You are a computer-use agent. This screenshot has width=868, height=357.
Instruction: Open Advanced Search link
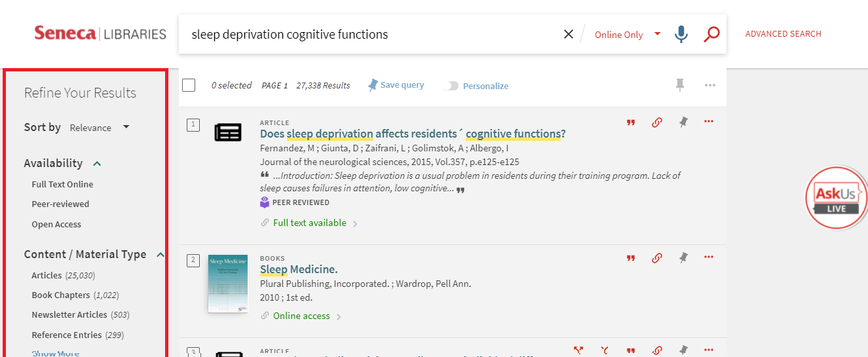coord(783,34)
